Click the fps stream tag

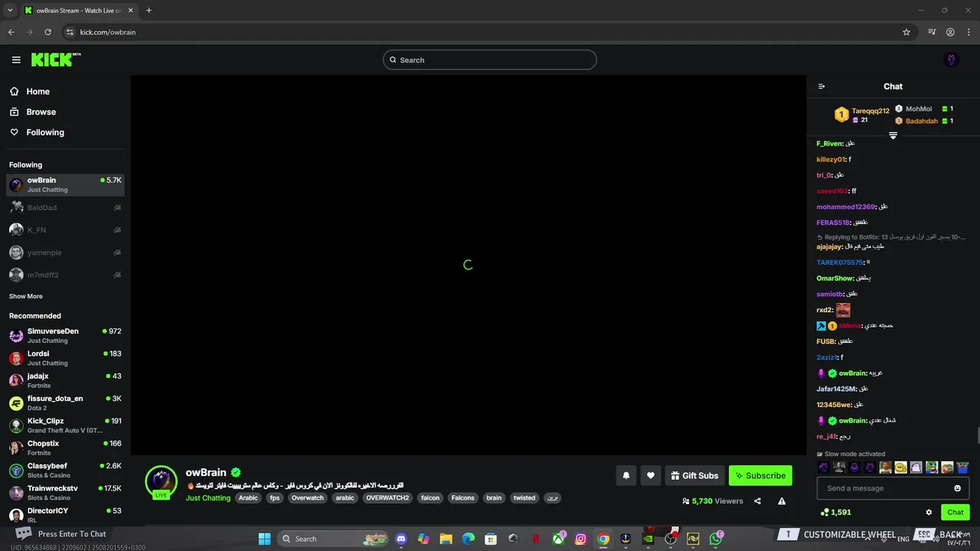pos(274,498)
